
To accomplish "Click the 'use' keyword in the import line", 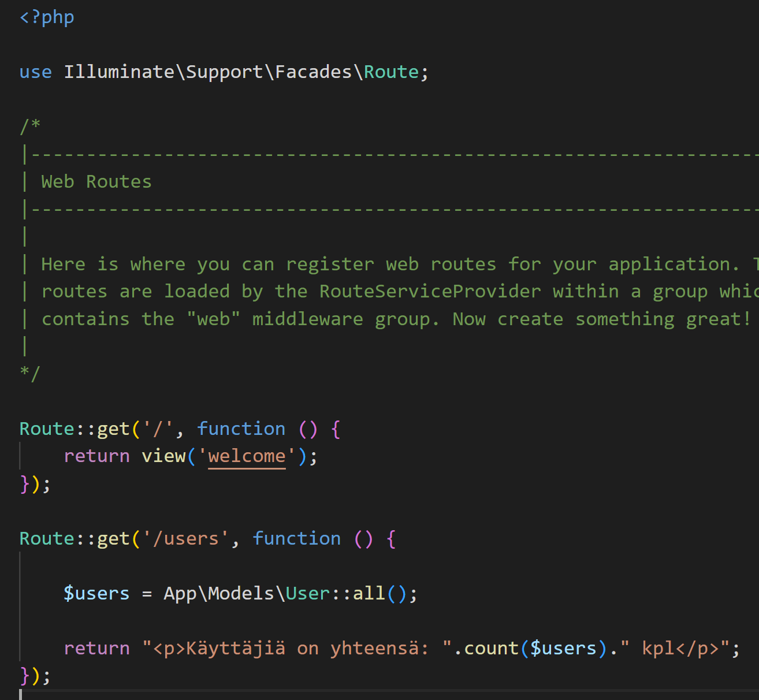I will pos(36,72).
